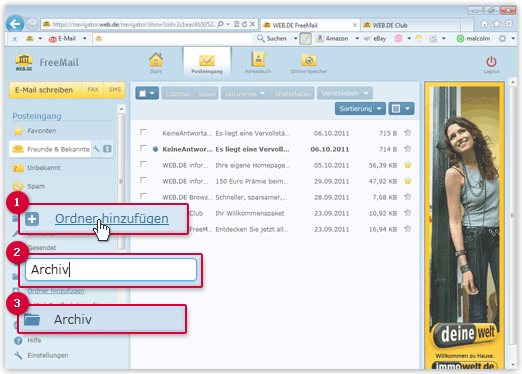Image resolution: width=522 pixels, height=374 pixels.
Task: Check the bold unread KeineAntwort email checkbox
Action: click(143, 148)
